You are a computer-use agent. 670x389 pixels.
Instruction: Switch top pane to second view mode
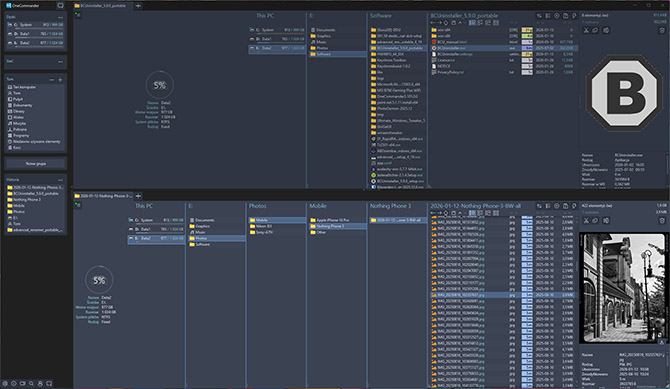coord(480,22)
